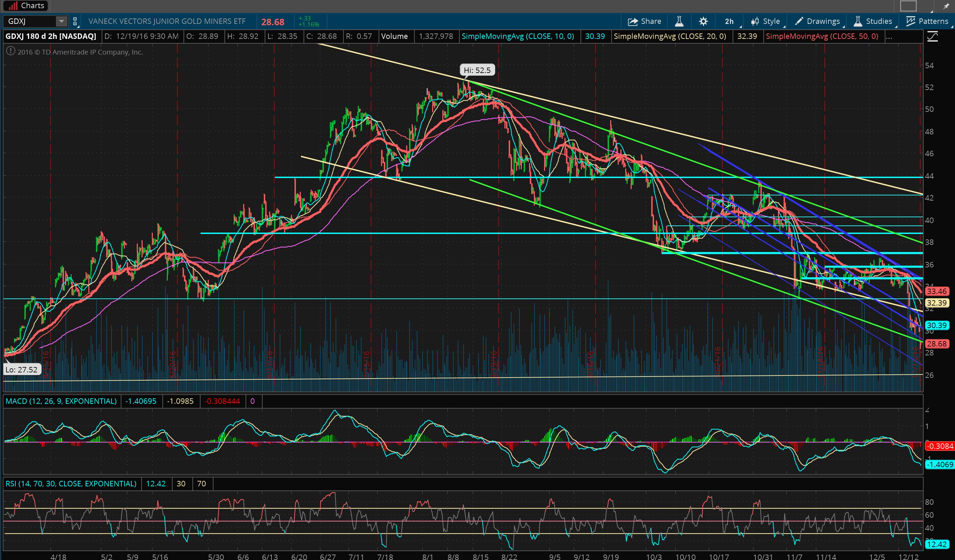
Task: Expand the GDXJ symbol dropdown arrow
Action: coord(61,21)
